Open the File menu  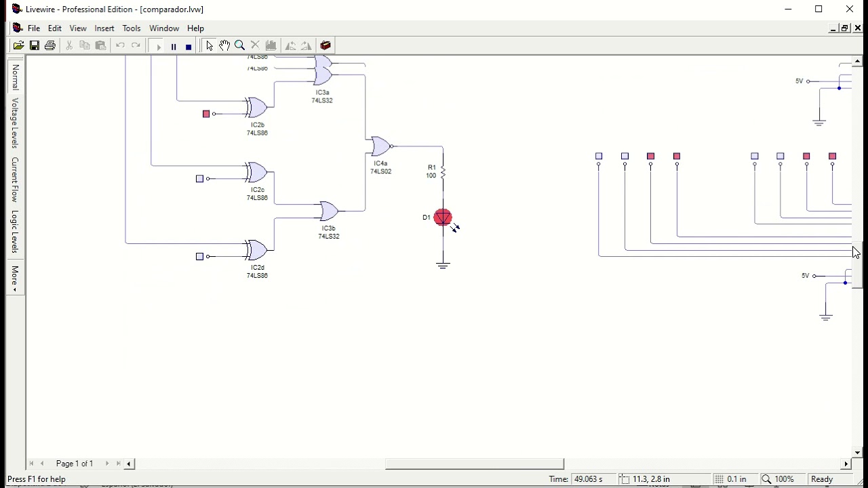[x=34, y=28]
